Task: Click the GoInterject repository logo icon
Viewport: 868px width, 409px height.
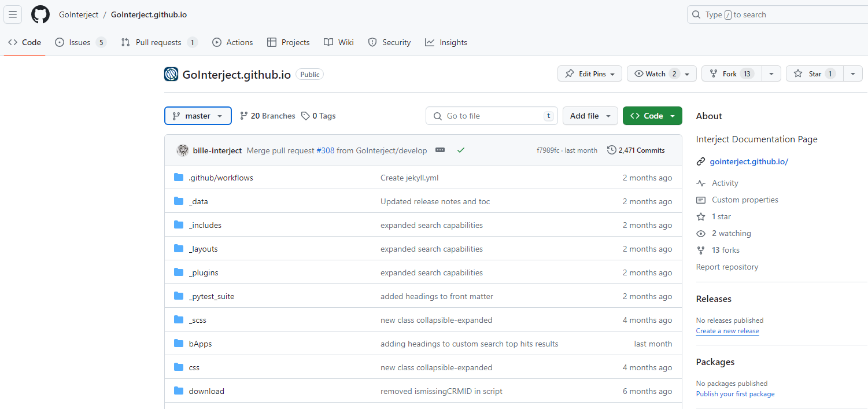Action: click(171, 74)
